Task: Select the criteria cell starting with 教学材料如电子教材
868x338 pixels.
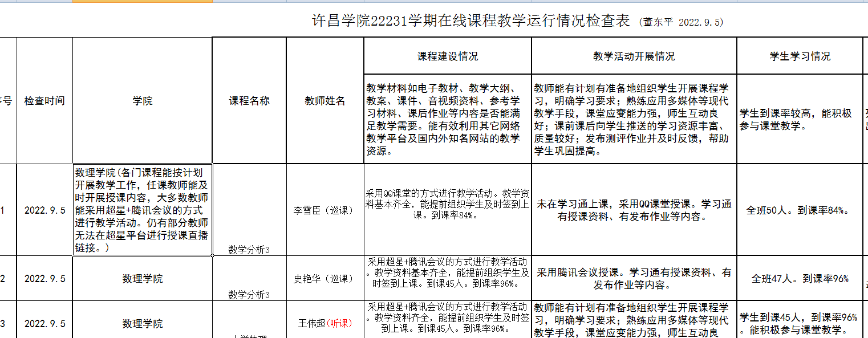Action: (x=448, y=120)
